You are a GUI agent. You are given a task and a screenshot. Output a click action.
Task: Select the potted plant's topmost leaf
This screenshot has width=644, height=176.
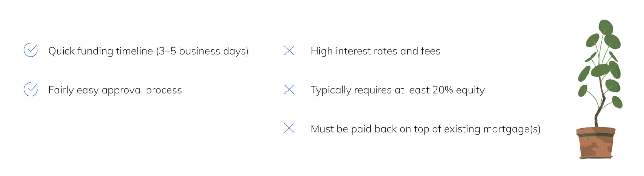[x=605, y=27]
